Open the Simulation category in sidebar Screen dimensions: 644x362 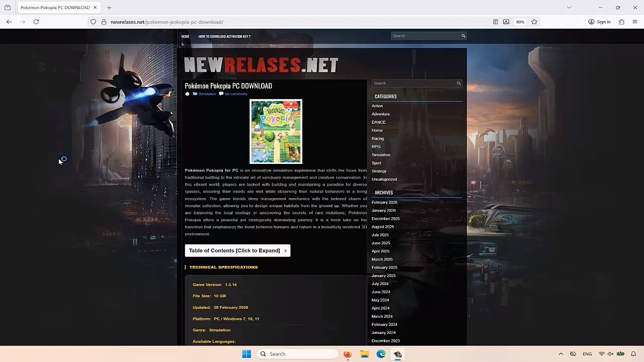pos(381,155)
